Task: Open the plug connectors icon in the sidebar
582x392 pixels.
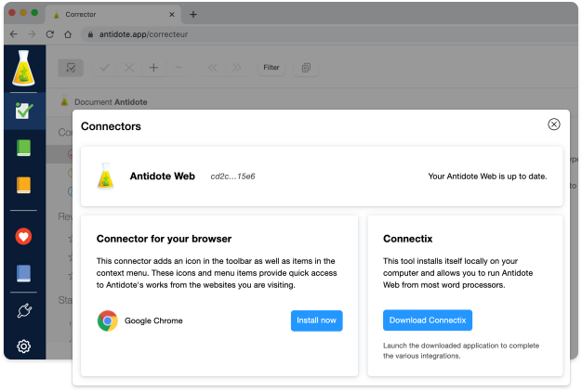Action: click(24, 311)
